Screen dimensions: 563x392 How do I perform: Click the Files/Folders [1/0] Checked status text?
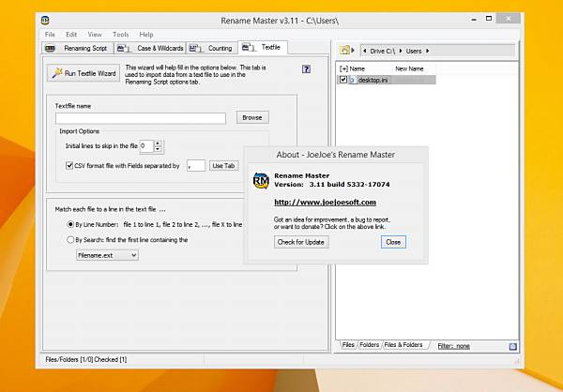click(x=86, y=359)
